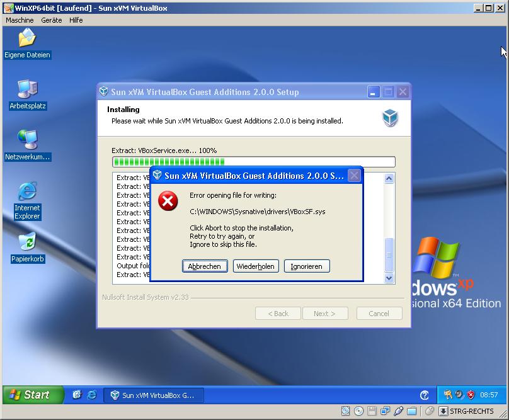Click the VBoxSF.sys file path text
Viewport: 509px width, 420px height.
click(257, 212)
